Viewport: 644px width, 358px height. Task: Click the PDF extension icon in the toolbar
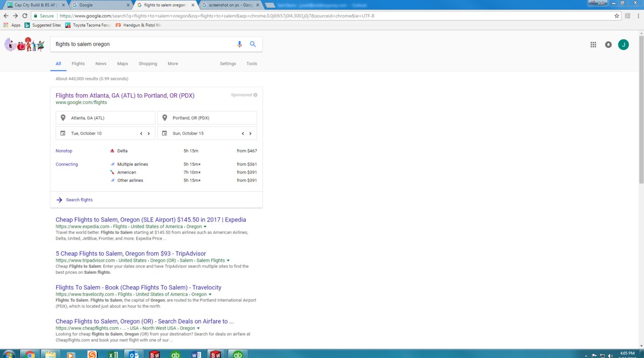point(627,16)
